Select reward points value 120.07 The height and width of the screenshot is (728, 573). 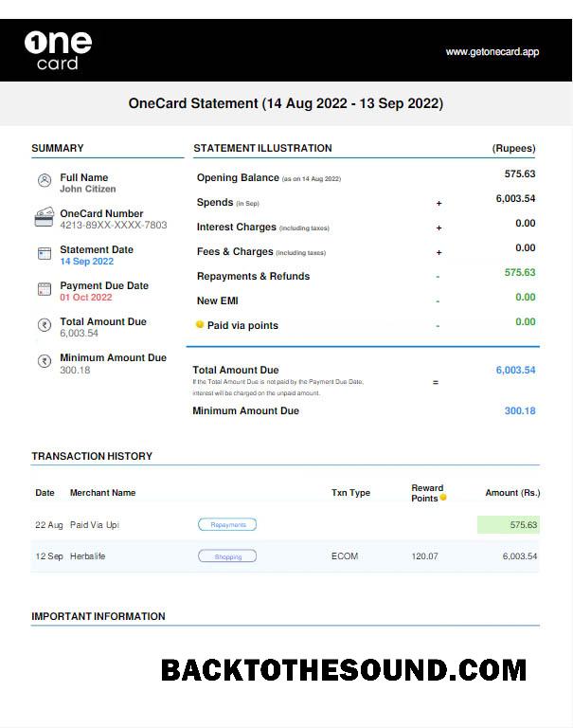(424, 556)
